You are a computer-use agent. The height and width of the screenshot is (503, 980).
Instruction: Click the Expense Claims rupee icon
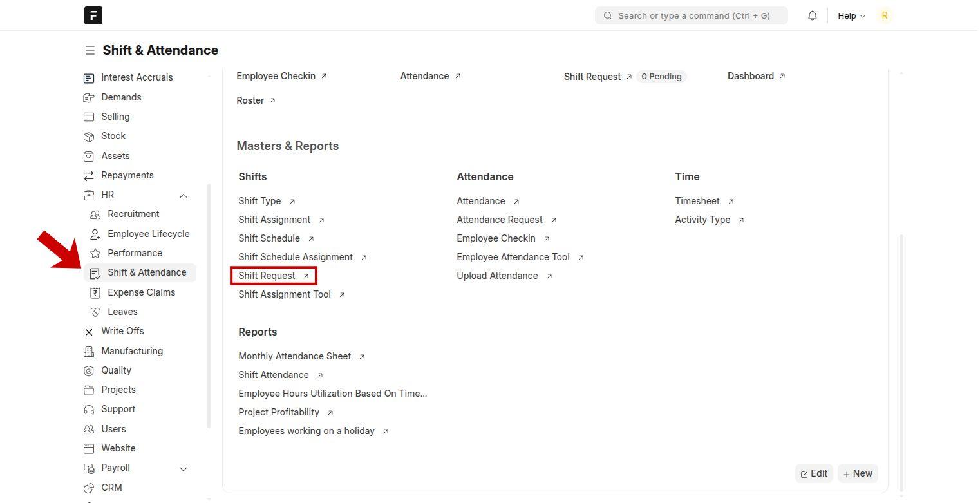tap(95, 292)
